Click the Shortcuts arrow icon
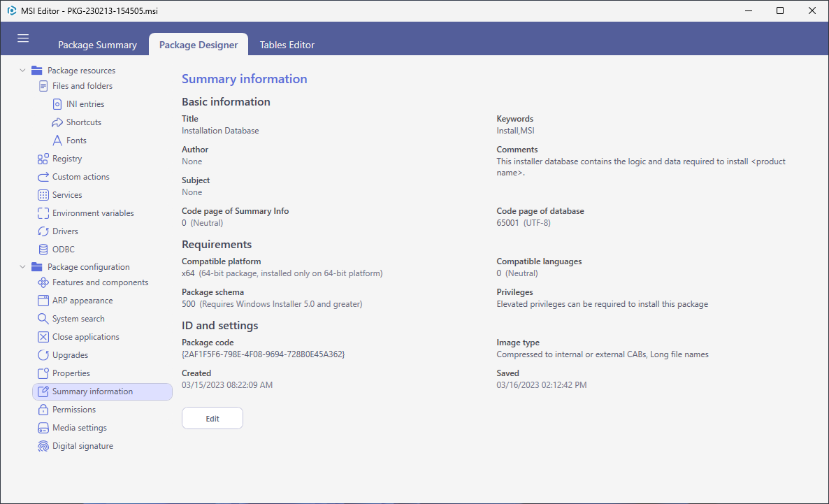The width and height of the screenshot is (829, 504). click(x=57, y=122)
